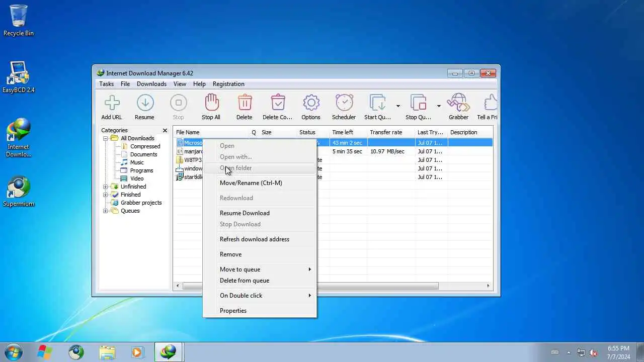Sort by the File Name column header
The image size is (644, 362).
(211, 132)
